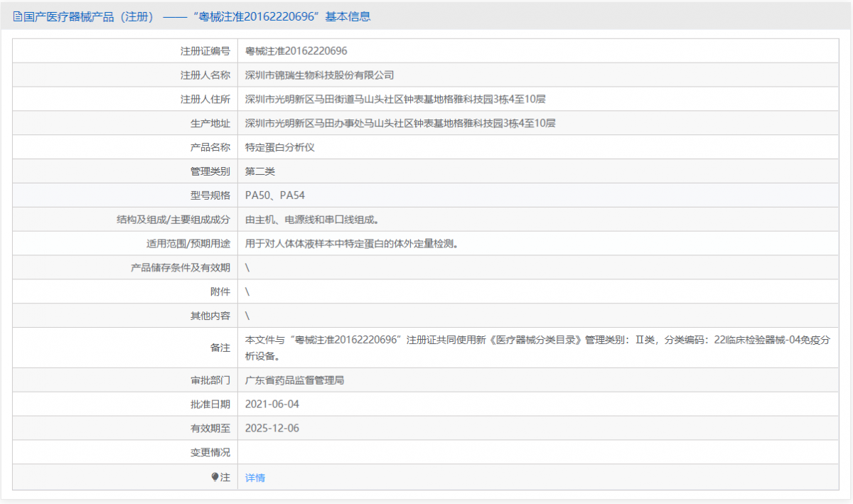The width and height of the screenshot is (853, 504).
Task: Click the 管理类别 label
Action: pos(210,172)
